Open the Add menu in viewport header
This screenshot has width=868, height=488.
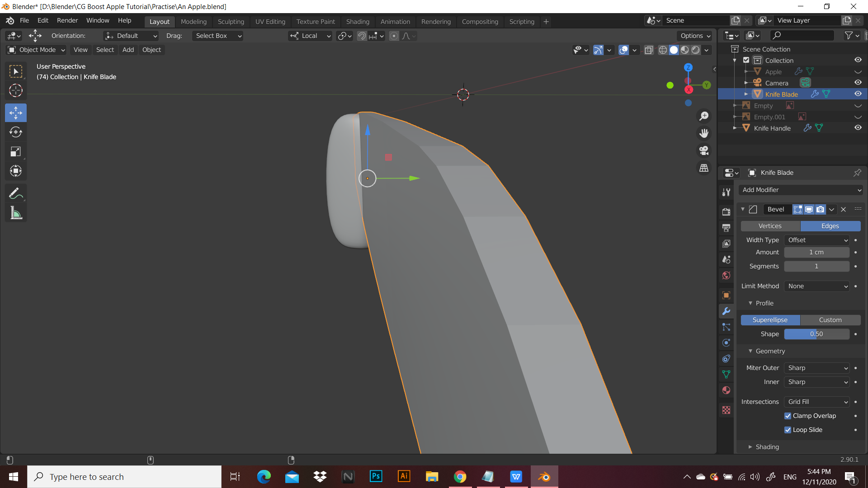[x=128, y=50]
